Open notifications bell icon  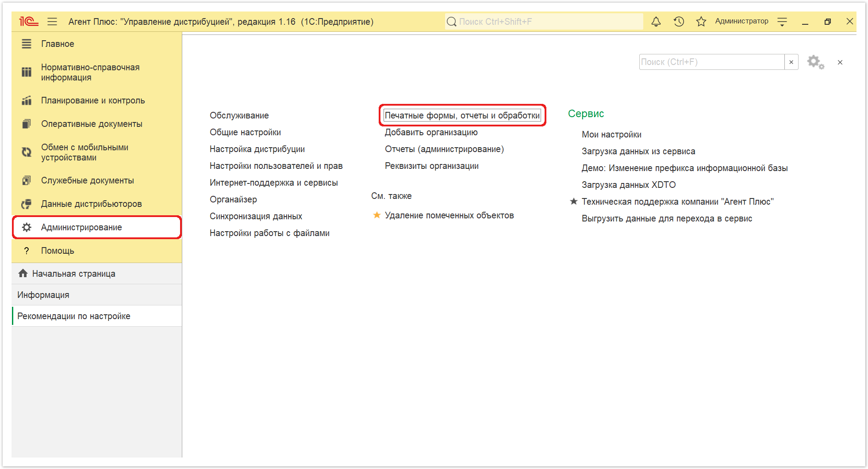coord(656,21)
